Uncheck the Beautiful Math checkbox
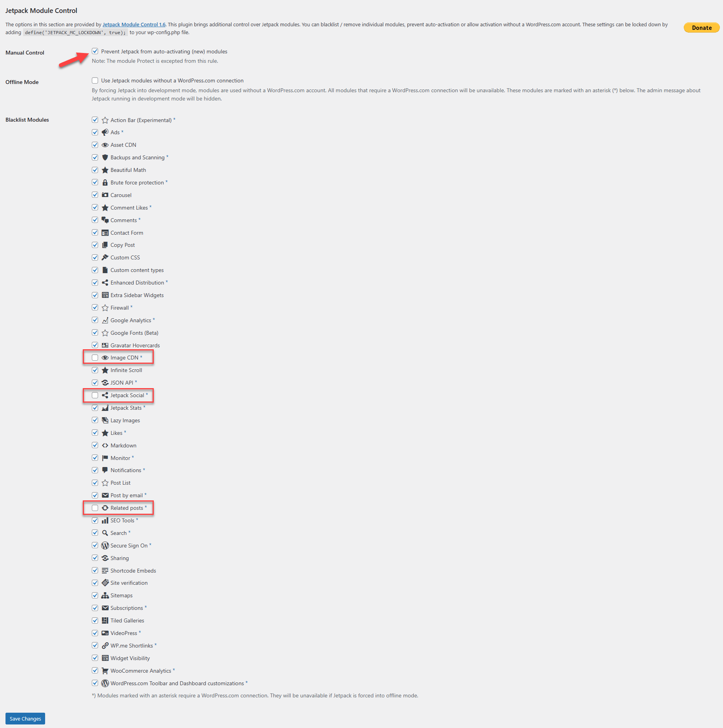This screenshot has width=723, height=728. [x=95, y=170]
